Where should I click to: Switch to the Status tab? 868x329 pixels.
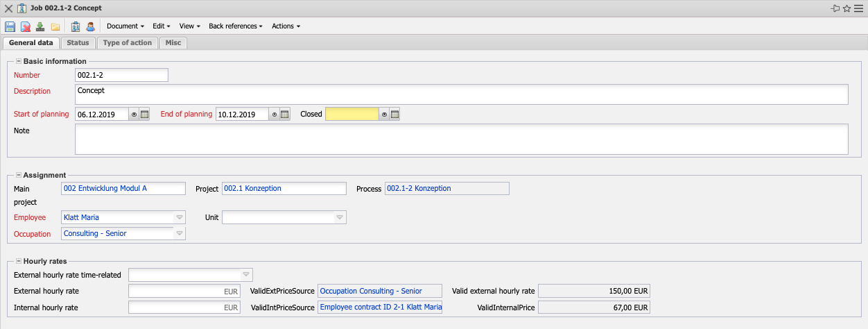pyautogui.click(x=78, y=43)
